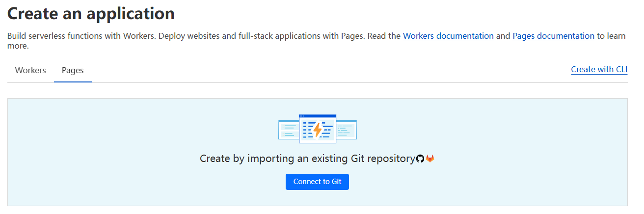Click the "Create an application" heading
This screenshot has width=644, height=214.
pyautogui.click(x=91, y=13)
